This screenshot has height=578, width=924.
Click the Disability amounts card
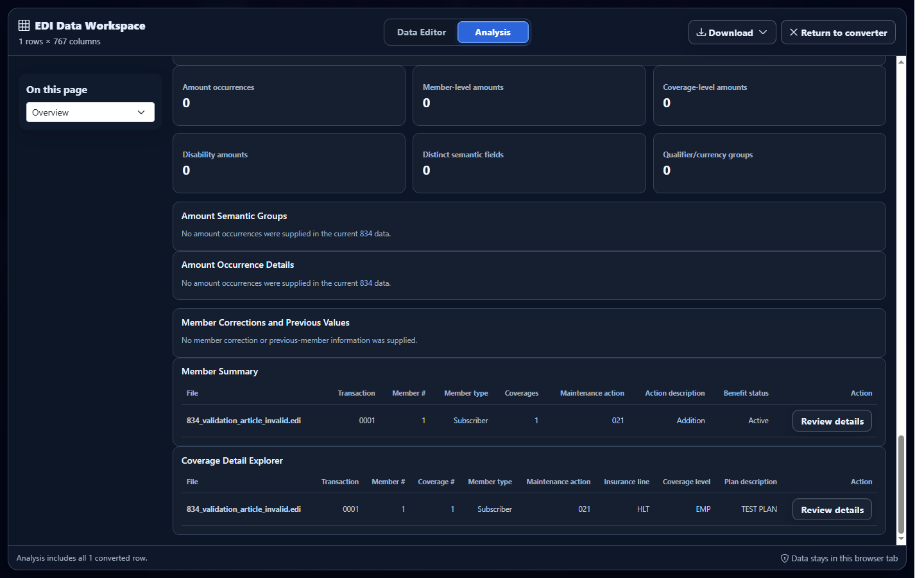point(289,163)
